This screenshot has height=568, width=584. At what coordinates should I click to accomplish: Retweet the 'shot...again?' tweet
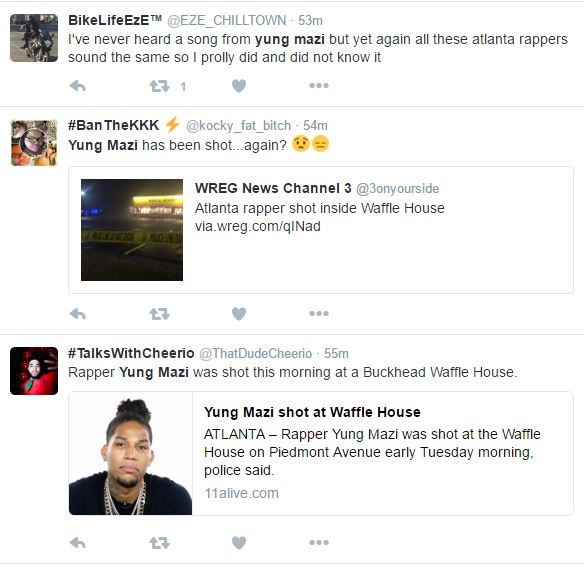(159, 314)
